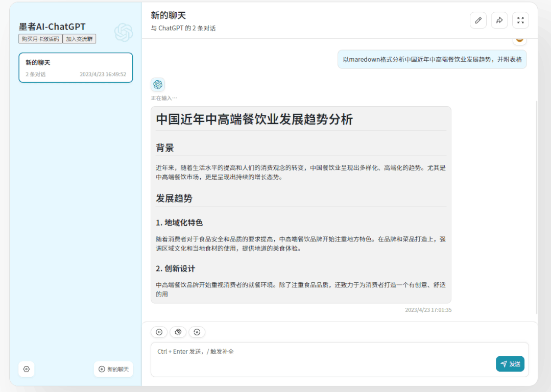Image resolution: width=551 pixels, height=392 pixels.
Task: Click the user emoji avatar at top right
Action: point(519,40)
